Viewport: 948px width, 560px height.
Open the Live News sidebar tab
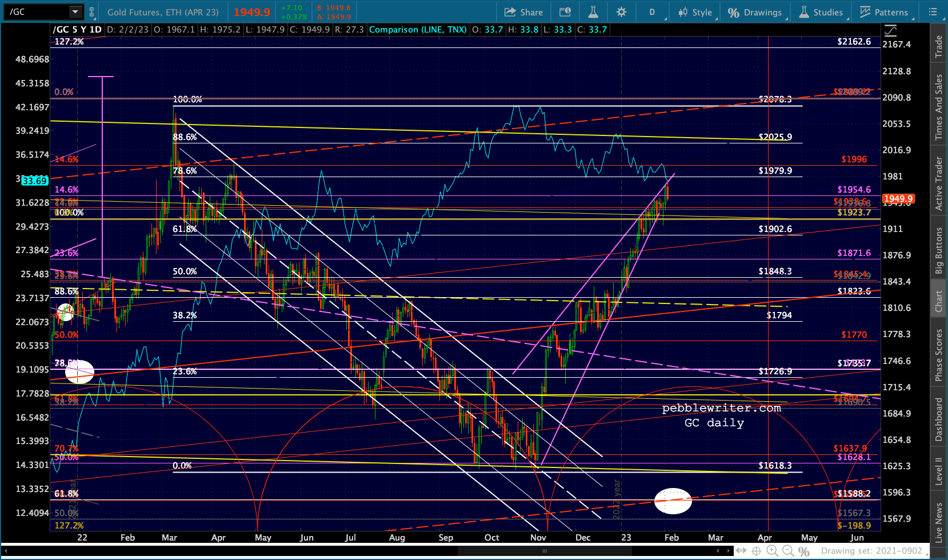[x=939, y=523]
